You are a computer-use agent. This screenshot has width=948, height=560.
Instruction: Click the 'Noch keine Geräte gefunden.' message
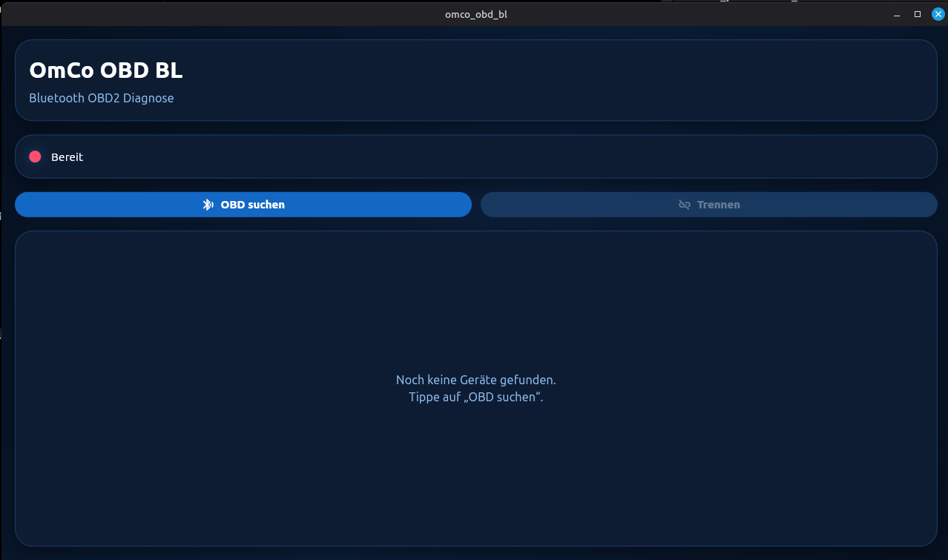(476, 380)
